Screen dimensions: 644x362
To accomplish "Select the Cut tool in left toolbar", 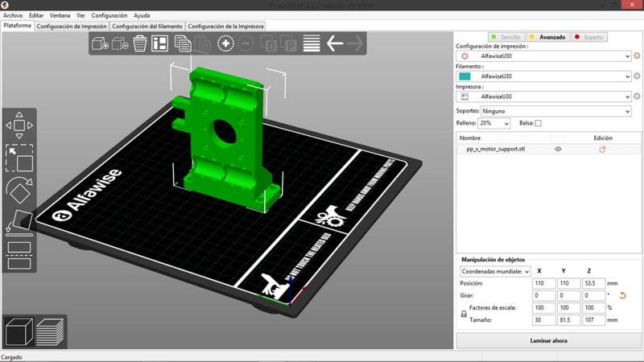I will [19, 255].
